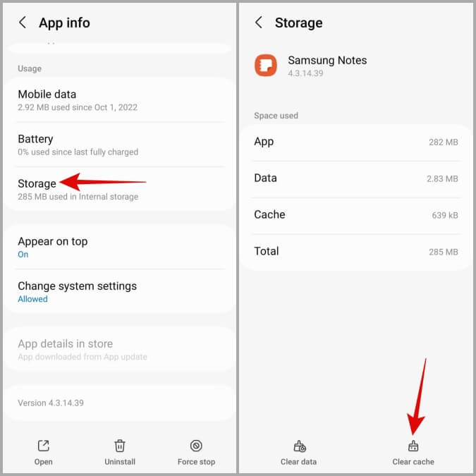
Task: Open Change system settings permission
Action: tap(120, 291)
